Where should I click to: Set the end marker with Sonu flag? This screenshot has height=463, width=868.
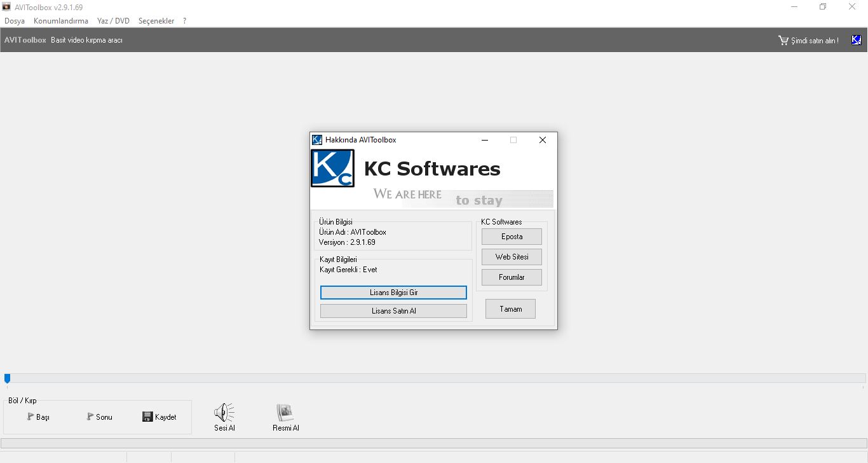point(99,417)
